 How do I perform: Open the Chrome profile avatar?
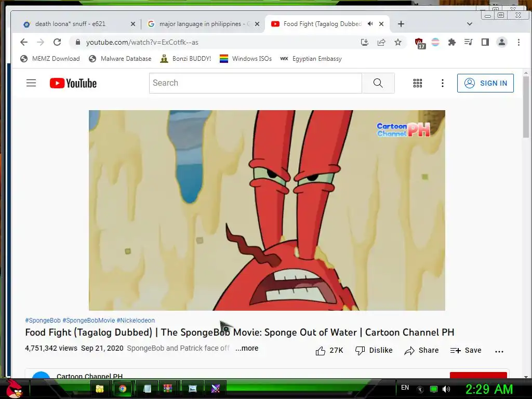pyautogui.click(x=502, y=43)
